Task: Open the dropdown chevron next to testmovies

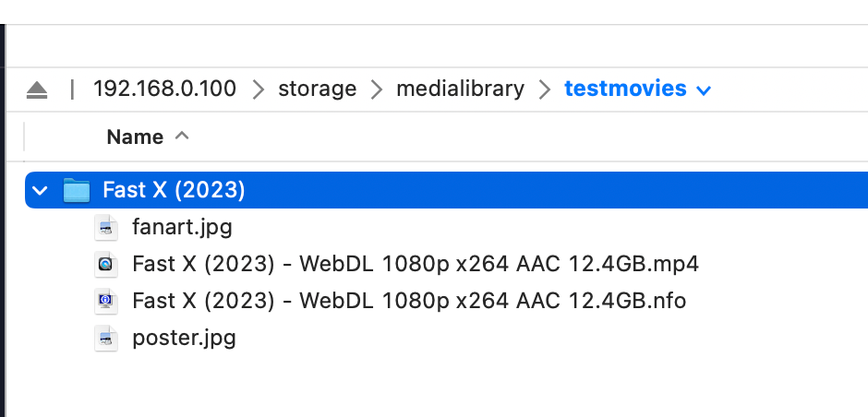Action: tap(704, 90)
